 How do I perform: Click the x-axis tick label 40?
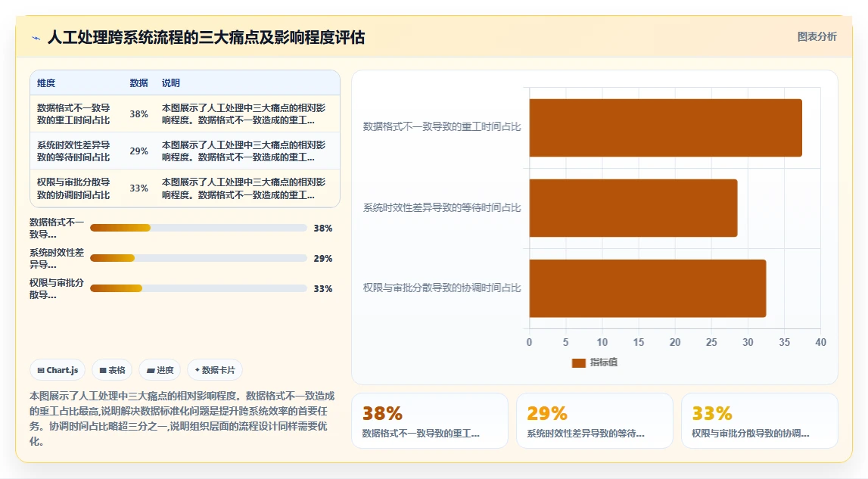tap(820, 342)
